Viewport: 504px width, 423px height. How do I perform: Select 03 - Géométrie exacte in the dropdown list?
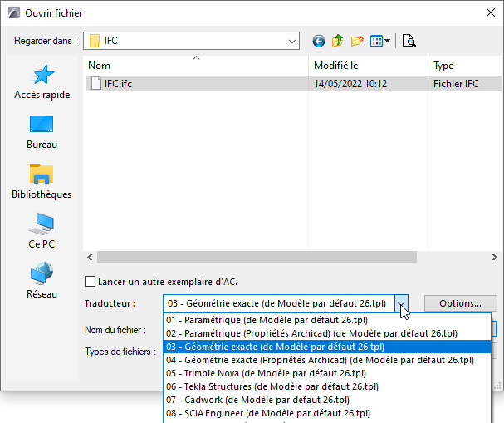(x=327, y=347)
